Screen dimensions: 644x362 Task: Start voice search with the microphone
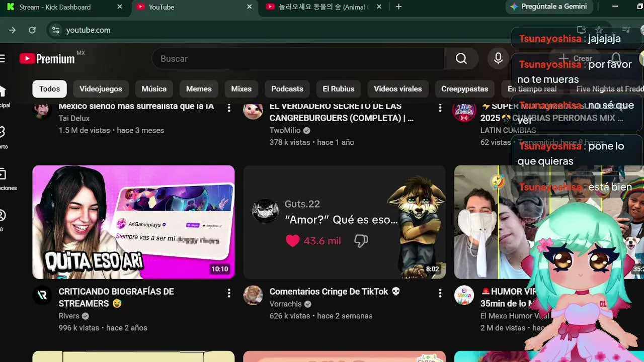tap(498, 59)
